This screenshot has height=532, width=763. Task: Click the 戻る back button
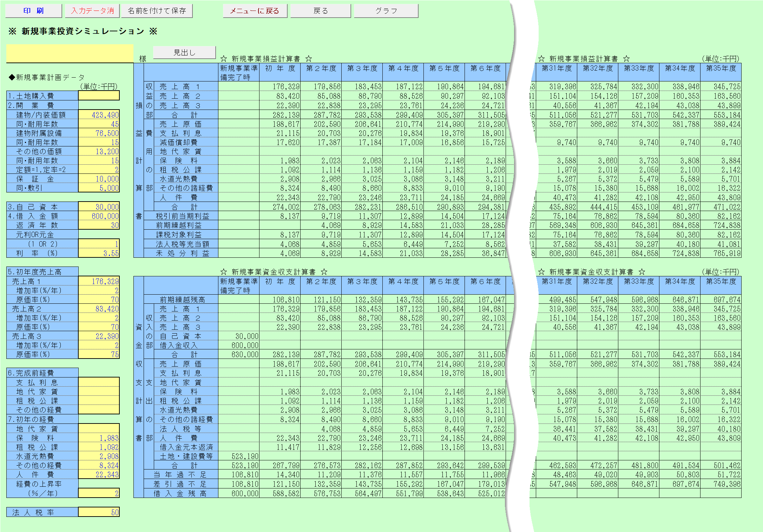[321, 11]
